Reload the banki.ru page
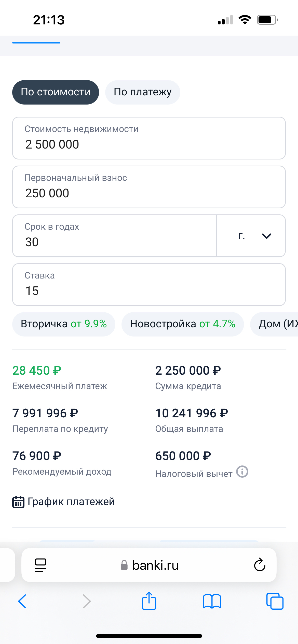 (260, 565)
